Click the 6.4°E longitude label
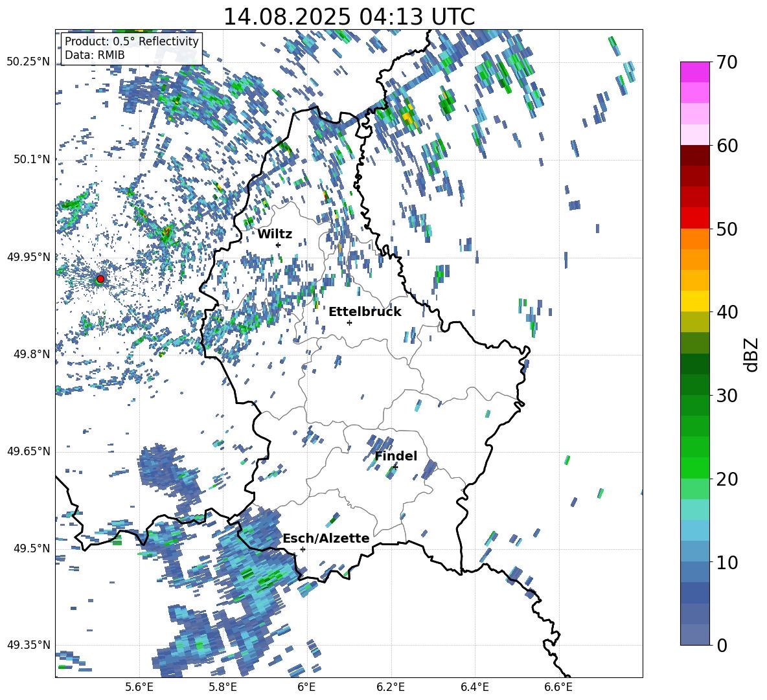The width and height of the screenshot is (767, 700). (475, 687)
